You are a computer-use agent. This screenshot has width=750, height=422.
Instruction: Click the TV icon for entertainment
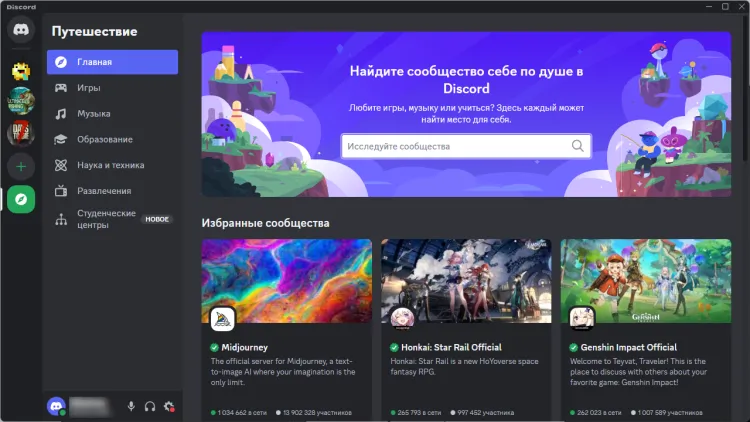click(x=61, y=190)
